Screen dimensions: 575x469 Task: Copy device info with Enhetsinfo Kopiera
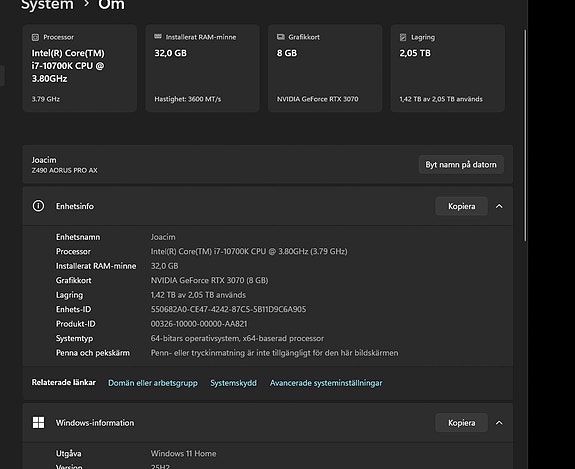coord(461,206)
